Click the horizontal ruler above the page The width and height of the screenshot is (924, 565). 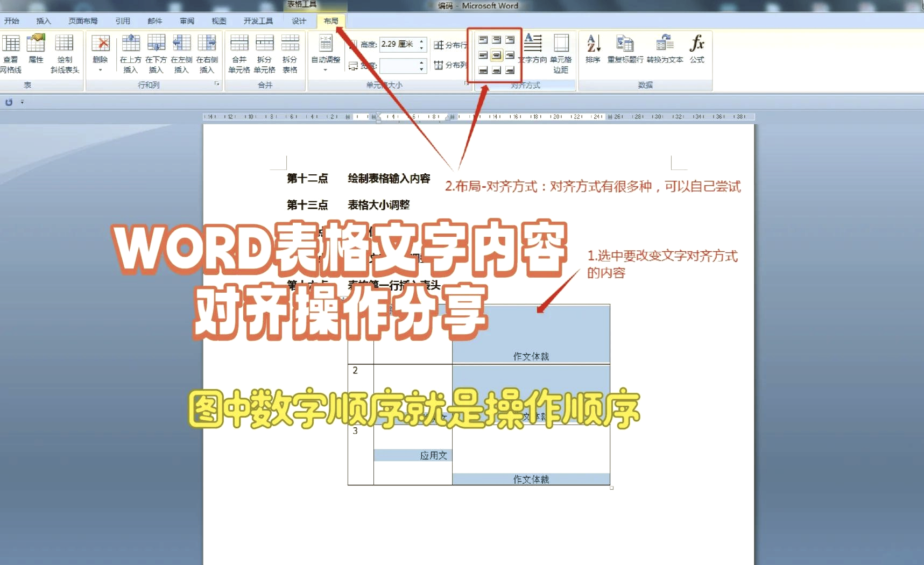479,116
